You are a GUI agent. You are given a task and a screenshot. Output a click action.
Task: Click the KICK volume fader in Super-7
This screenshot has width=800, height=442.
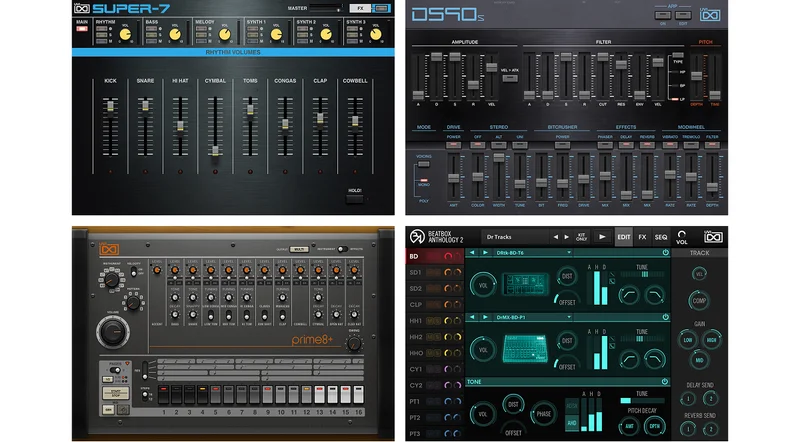click(110, 106)
